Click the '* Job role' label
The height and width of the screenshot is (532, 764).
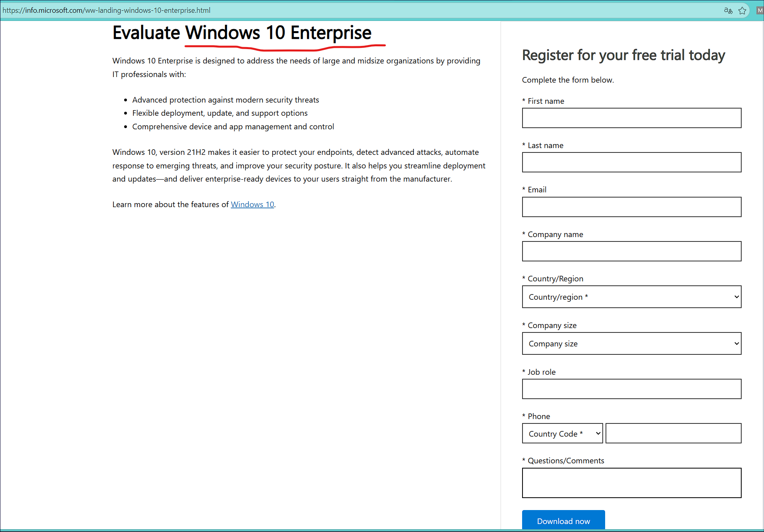(x=538, y=372)
